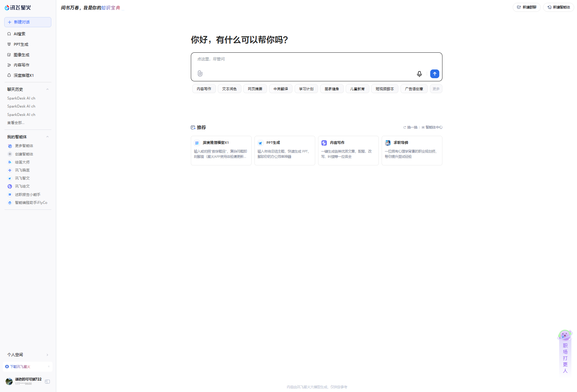Show more prompt chips via 更多
The image size is (577, 392).
(x=436, y=89)
